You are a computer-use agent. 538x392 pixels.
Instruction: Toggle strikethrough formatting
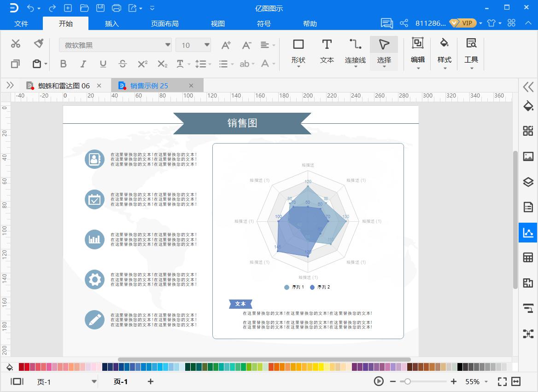pos(123,64)
